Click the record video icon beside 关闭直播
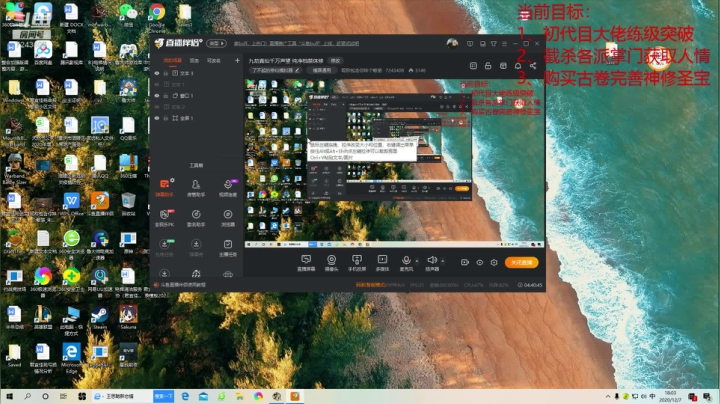The width and height of the screenshot is (720, 404). tap(465, 262)
